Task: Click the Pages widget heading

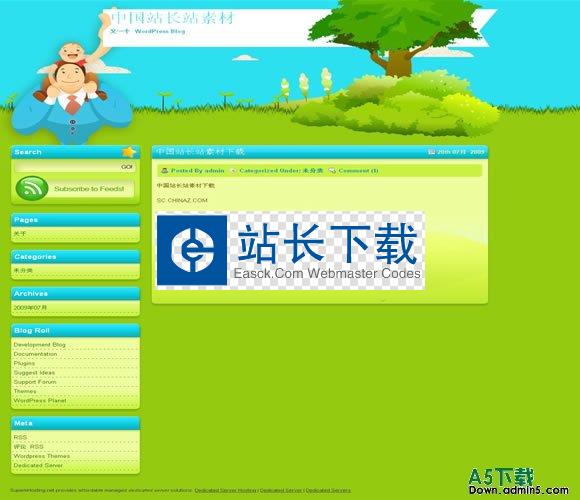Action: [x=26, y=220]
